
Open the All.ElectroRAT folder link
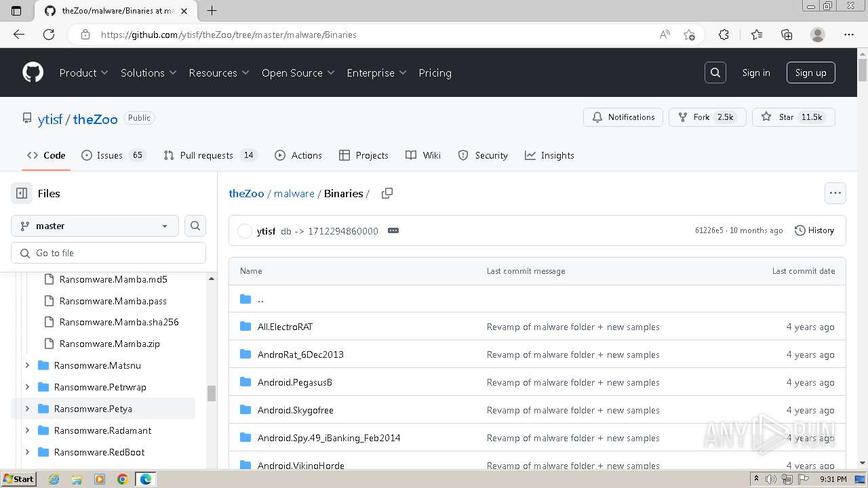(285, 327)
